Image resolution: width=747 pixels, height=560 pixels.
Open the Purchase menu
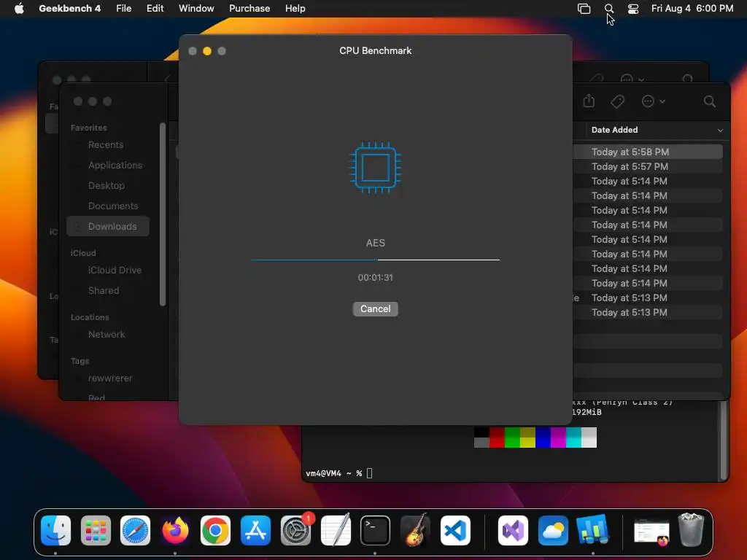[x=249, y=9]
